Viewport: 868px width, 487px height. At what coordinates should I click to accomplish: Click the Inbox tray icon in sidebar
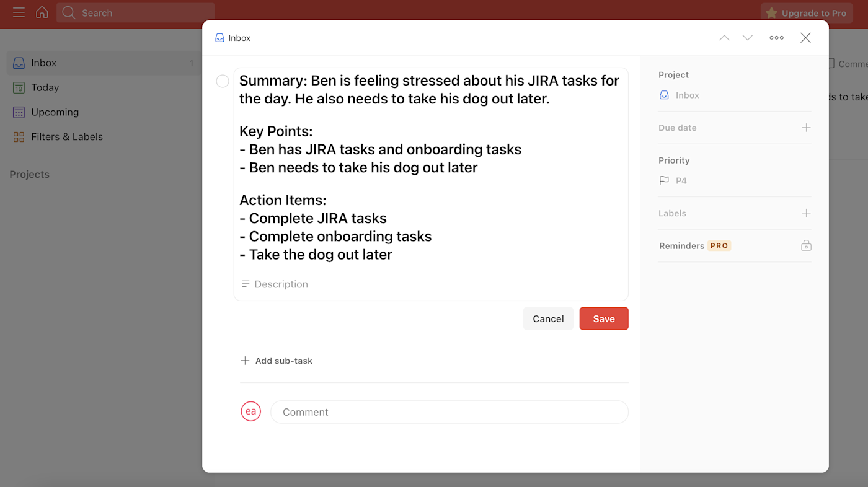pyautogui.click(x=19, y=63)
